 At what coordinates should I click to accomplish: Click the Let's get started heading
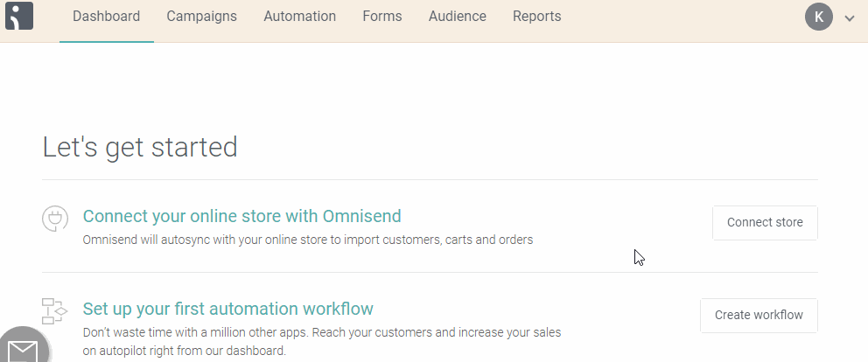tap(140, 147)
